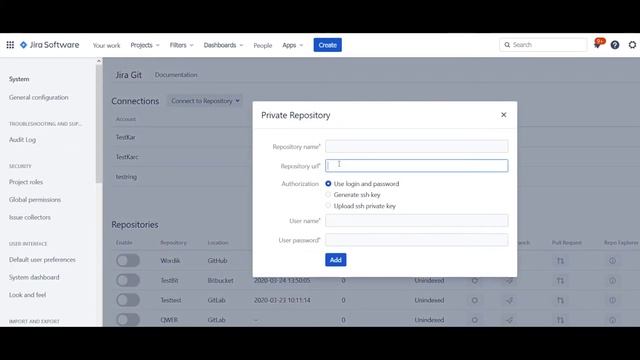This screenshot has height=360, width=640.
Task: Click pull request icon in TestBit row
Action: click(560, 280)
